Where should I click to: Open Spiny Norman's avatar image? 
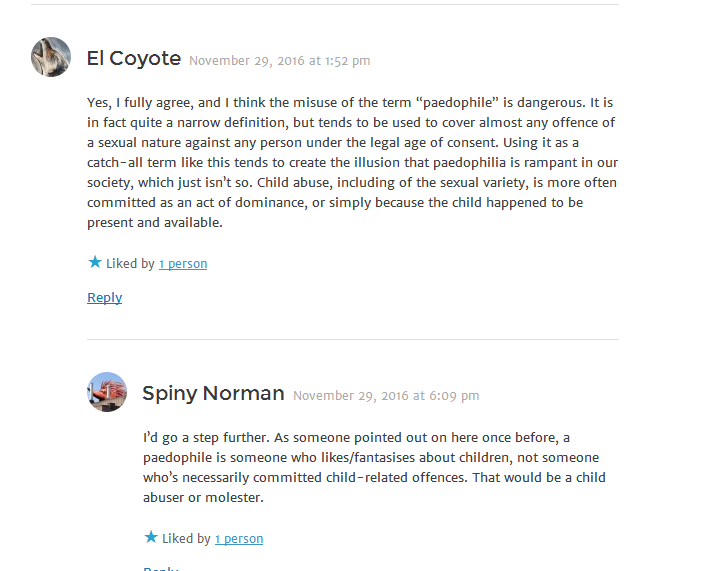coord(107,392)
